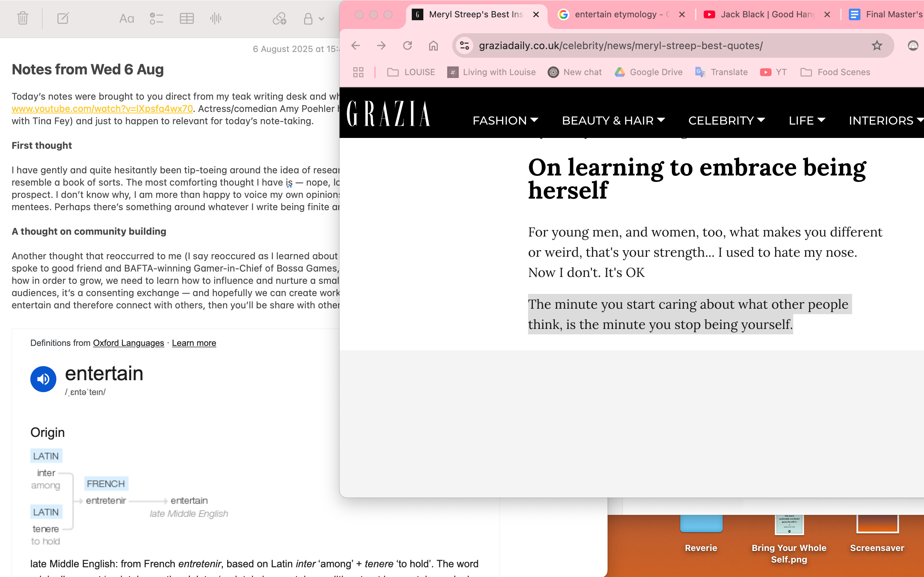
Task: Open the Aa text format options
Action: pos(126,18)
